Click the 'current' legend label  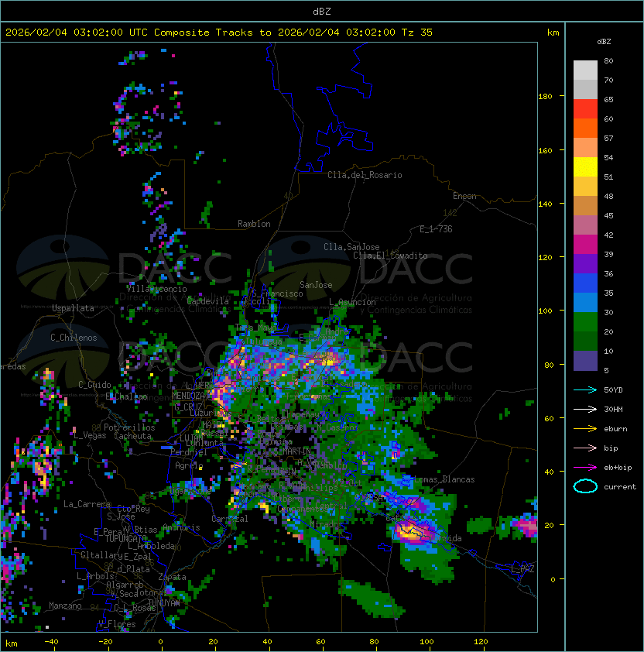click(x=620, y=487)
